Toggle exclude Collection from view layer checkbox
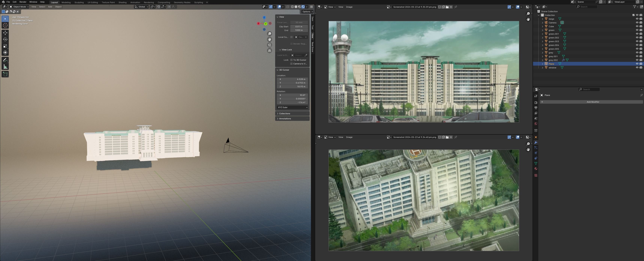Viewport: 644px width, 261px height. [x=634, y=15]
